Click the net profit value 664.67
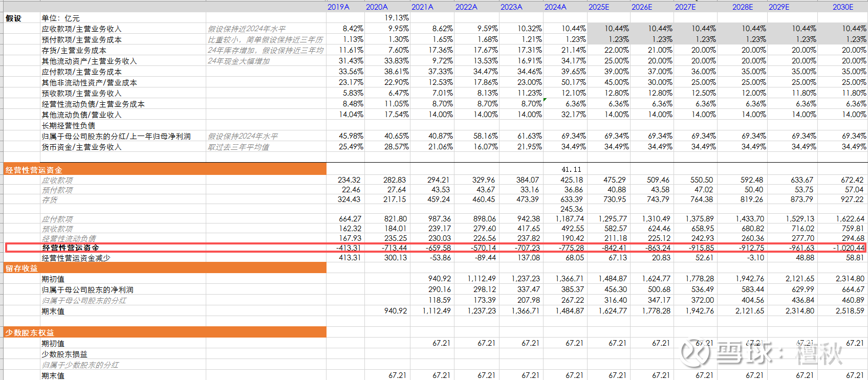This screenshot has height=380, width=868. [852, 289]
